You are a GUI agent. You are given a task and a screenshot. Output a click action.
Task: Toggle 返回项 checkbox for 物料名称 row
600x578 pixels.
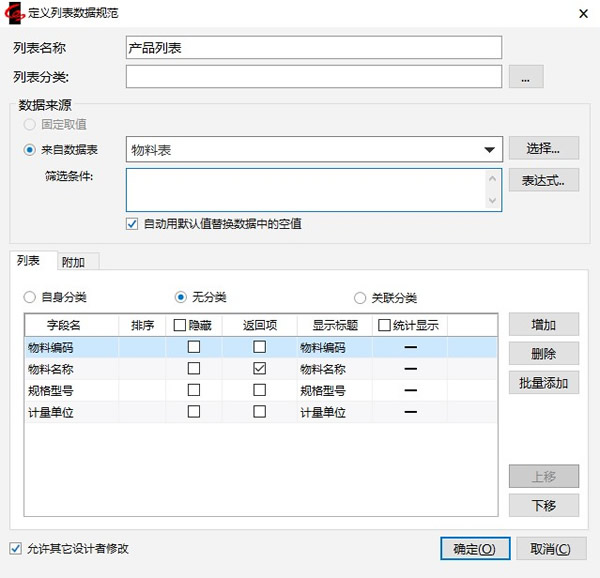click(260, 369)
